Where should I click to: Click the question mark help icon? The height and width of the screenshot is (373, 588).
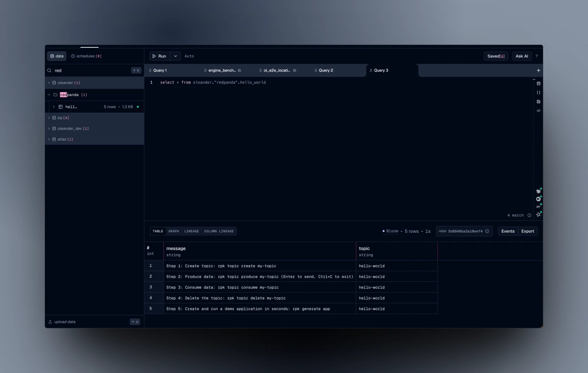(x=536, y=56)
